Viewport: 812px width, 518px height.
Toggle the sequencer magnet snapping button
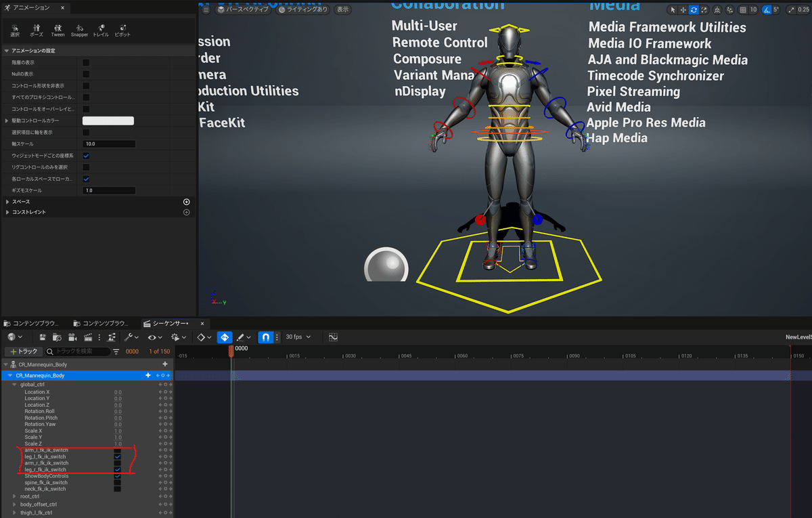point(266,337)
